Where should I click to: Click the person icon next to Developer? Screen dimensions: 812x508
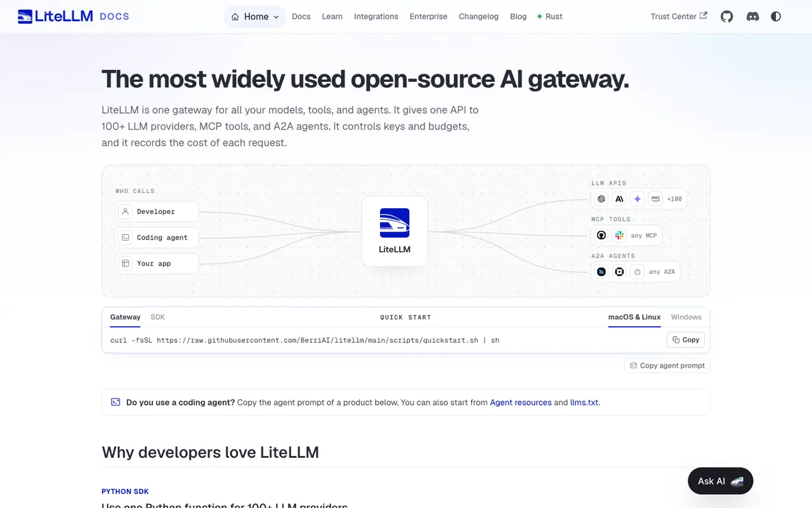126,211
